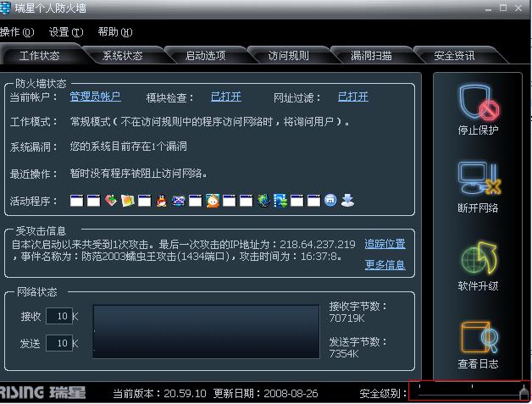Viewport: 532px width, 404px height.
Task: Switch to the 系统状态 tab
Action: pos(123,56)
